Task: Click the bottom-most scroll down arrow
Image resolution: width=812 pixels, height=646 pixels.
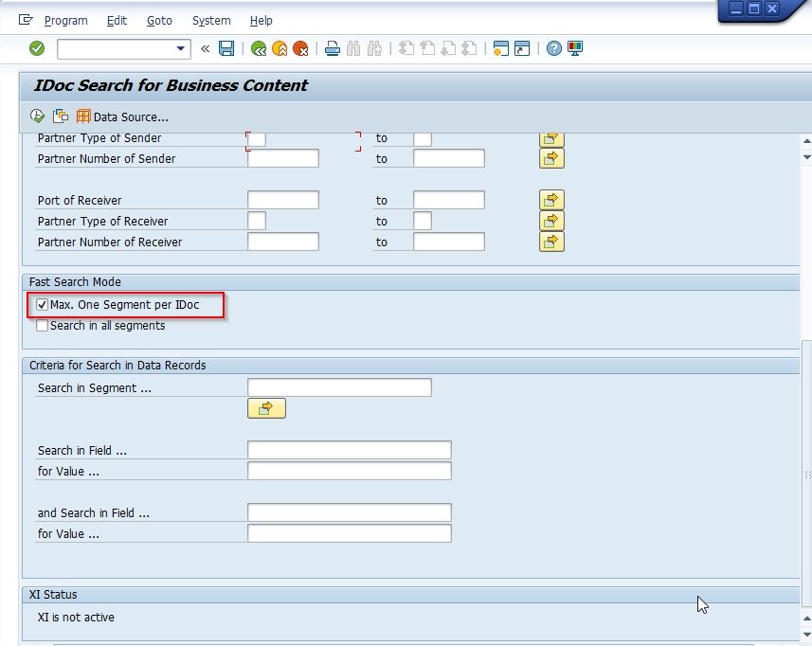Action: [807, 634]
